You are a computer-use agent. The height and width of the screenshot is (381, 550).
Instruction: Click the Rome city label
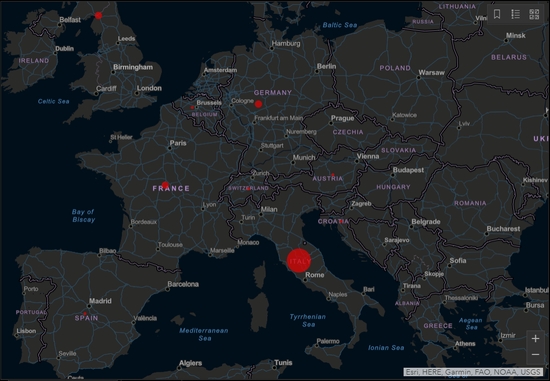[x=315, y=275]
